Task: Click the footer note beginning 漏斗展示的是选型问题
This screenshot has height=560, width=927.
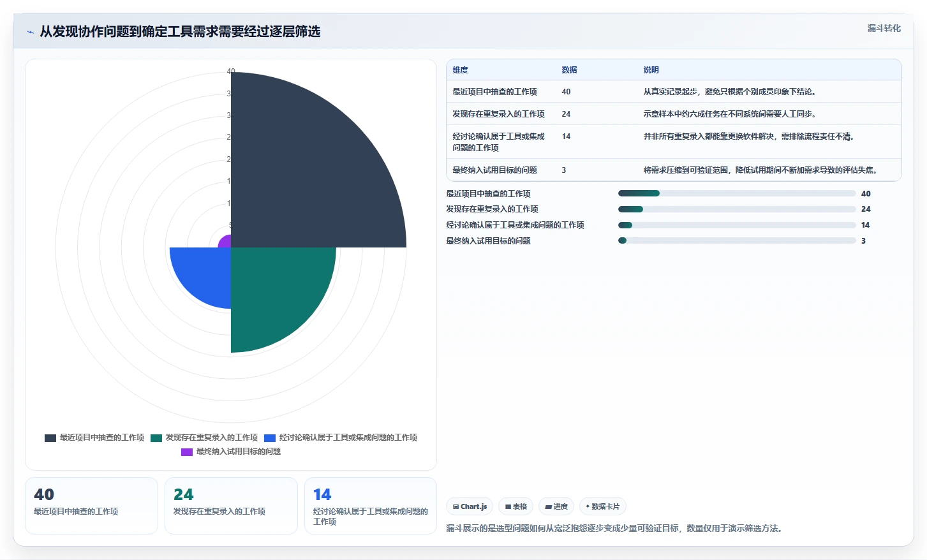Action: pos(616,528)
